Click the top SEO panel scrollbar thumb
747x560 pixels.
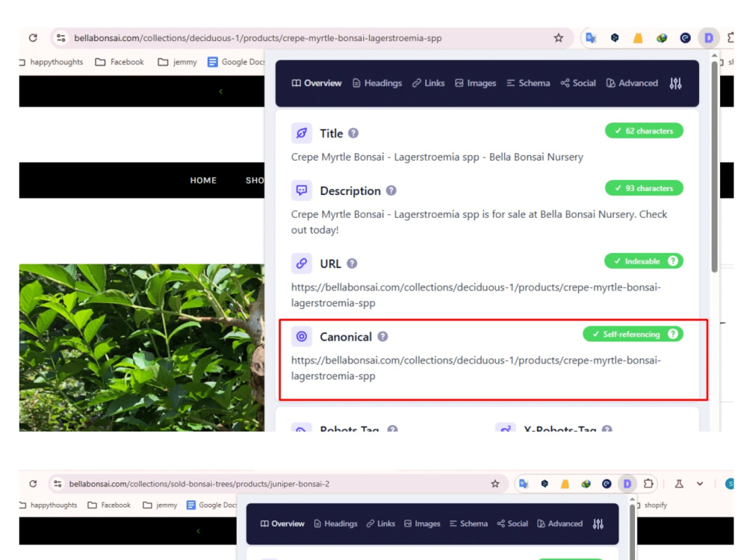coord(714,167)
